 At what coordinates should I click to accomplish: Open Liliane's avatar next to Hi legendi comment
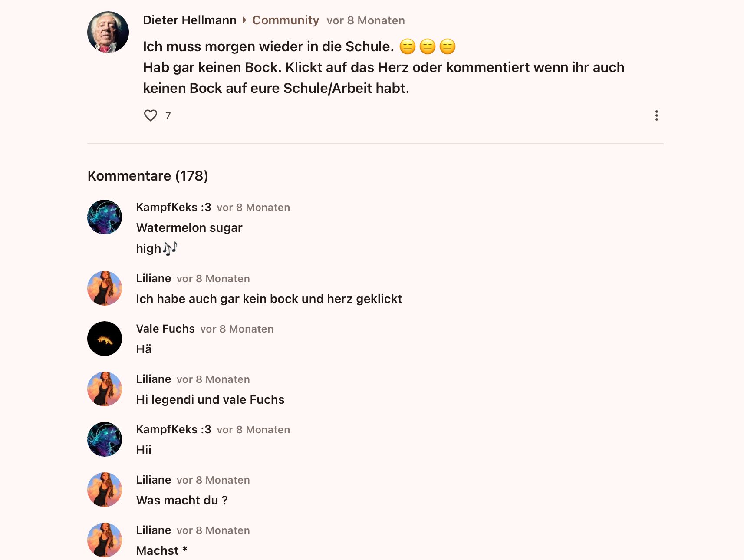pyautogui.click(x=105, y=389)
